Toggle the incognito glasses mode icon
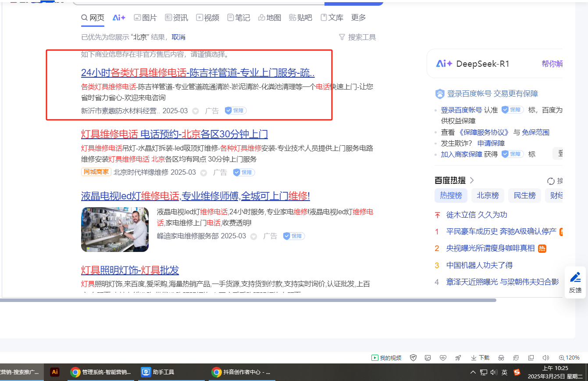 coord(501,358)
